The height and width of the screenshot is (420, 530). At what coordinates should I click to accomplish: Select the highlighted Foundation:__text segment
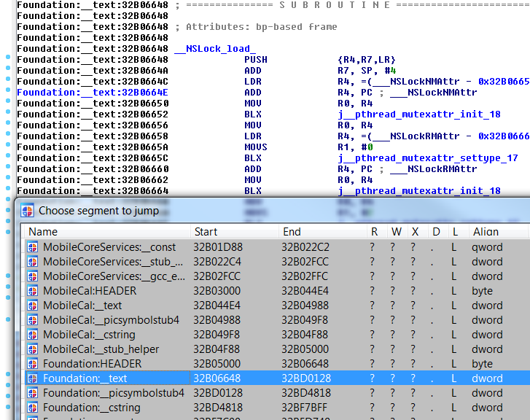point(277,378)
